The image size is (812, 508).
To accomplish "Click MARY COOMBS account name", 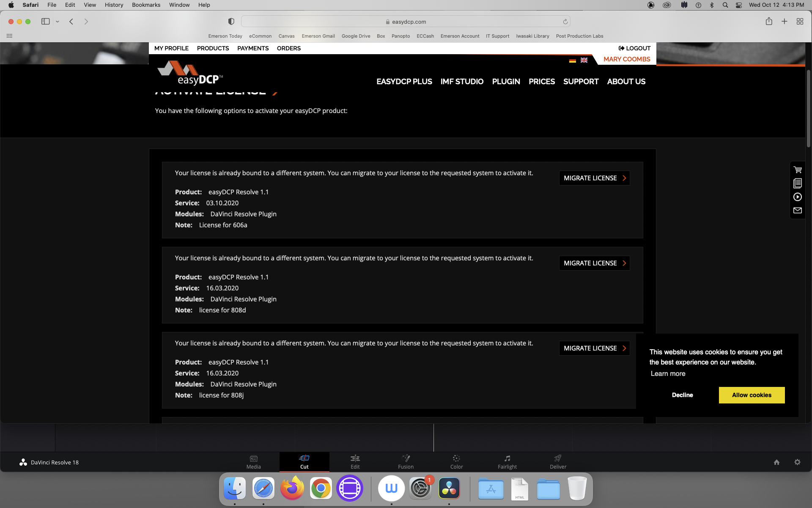I will pos(627,59).
